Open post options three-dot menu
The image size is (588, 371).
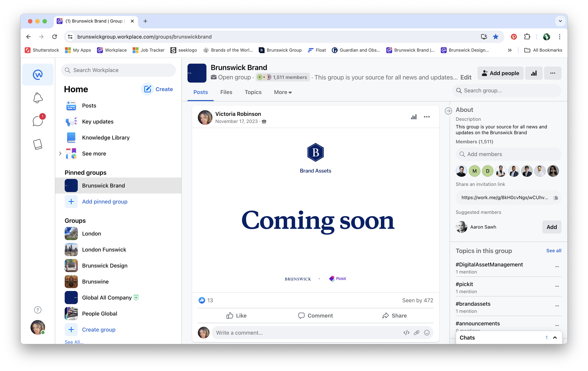point(427,117)
